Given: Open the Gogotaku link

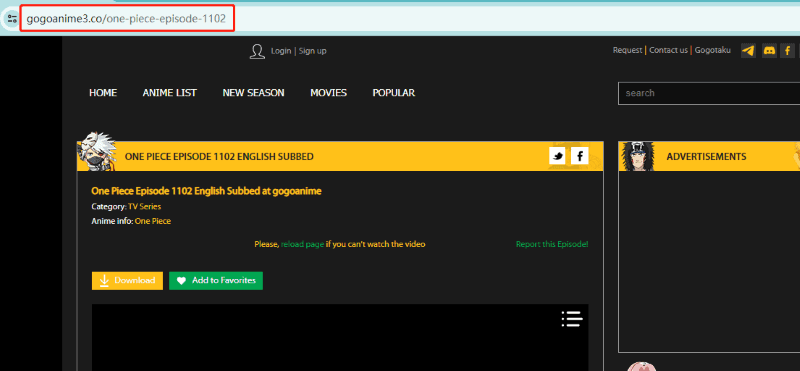Looking at the screenshot, I should point(713,50).
